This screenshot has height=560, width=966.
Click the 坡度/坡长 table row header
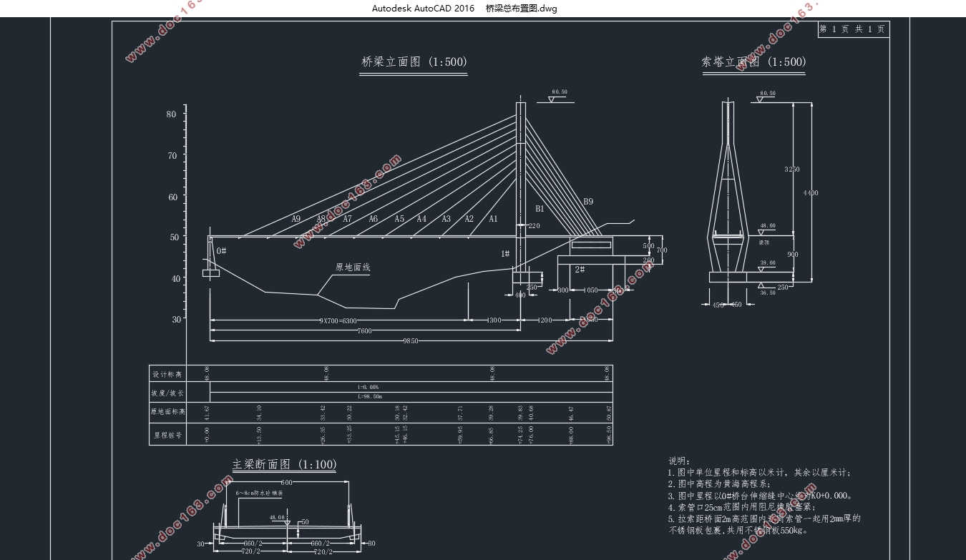(167, 393)
